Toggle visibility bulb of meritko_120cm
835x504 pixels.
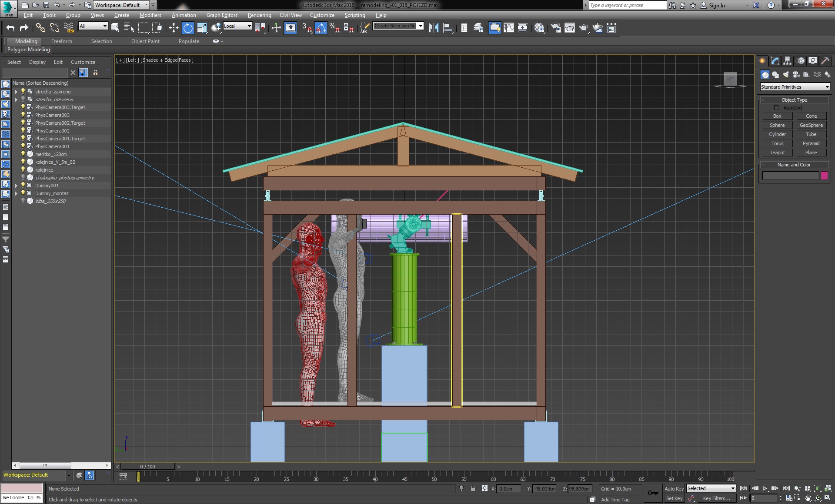(23, 154)
